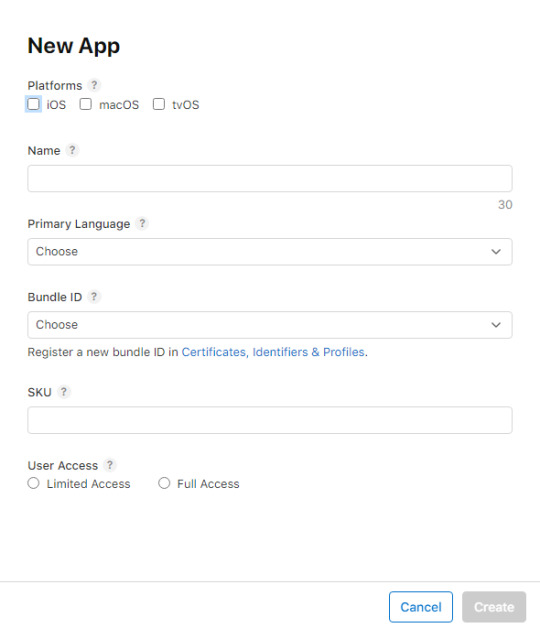Follow the Certificates, Identifiers & Profiles link
This screenshot has height=628, width=540.
click(273, 352)
